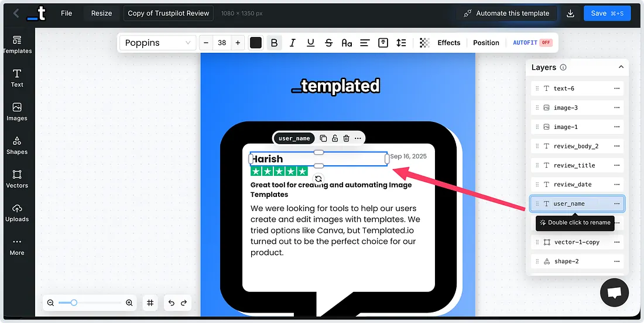Select the green star rating image

coord(279,171)
